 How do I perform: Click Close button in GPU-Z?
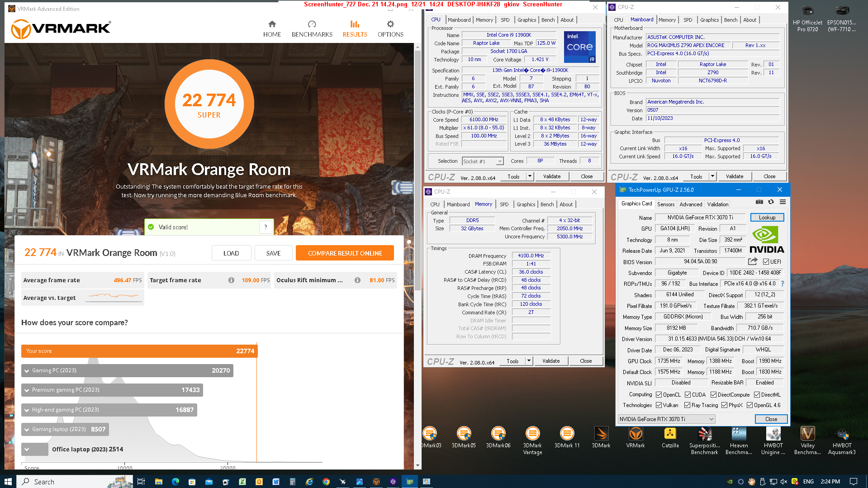[x=771, y=419]
